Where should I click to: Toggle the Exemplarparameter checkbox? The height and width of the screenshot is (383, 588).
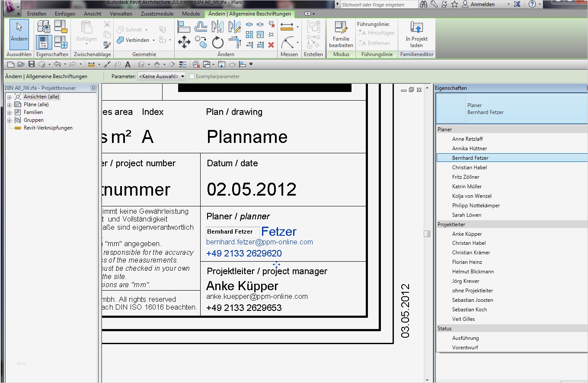tap(192, 76)
